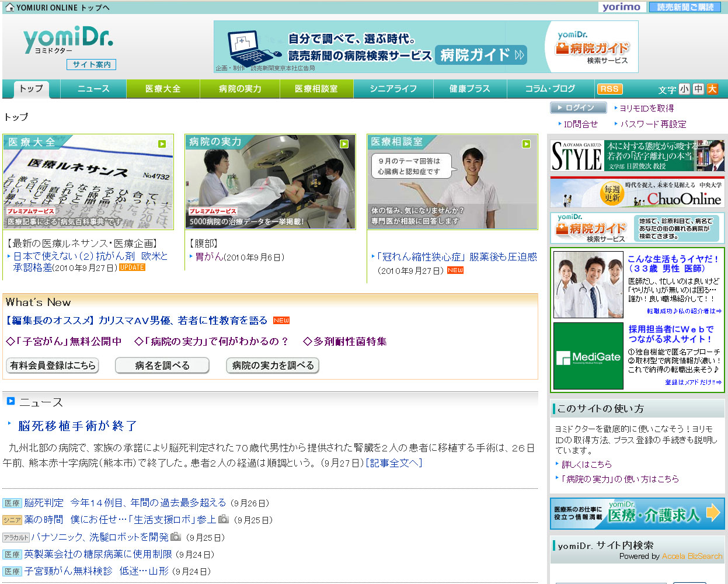728x584 pixels.
Task: Click 採用担当者にWebでつながる求人サイト ad headline
Action: point(671,334)
